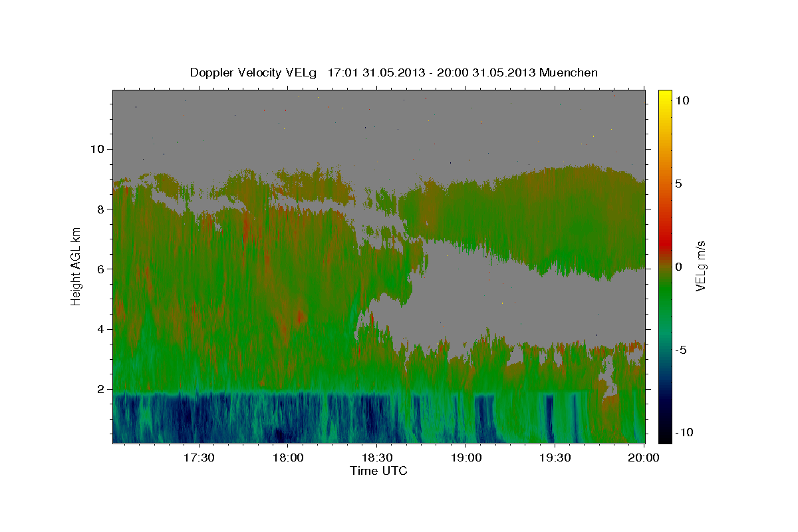Click the colorbar value label '-5'
The image size is (798, 532).
[x=681, y=350]
